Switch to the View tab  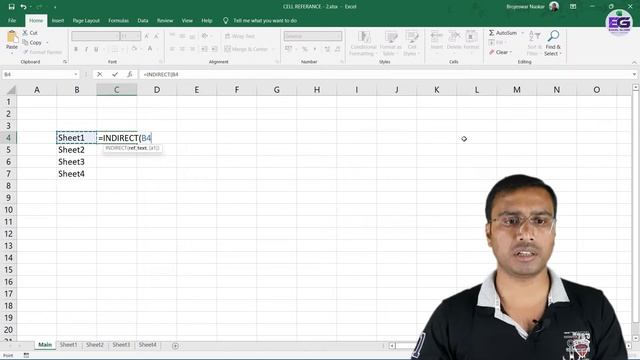pyautogui.click(x=187, y=20)
